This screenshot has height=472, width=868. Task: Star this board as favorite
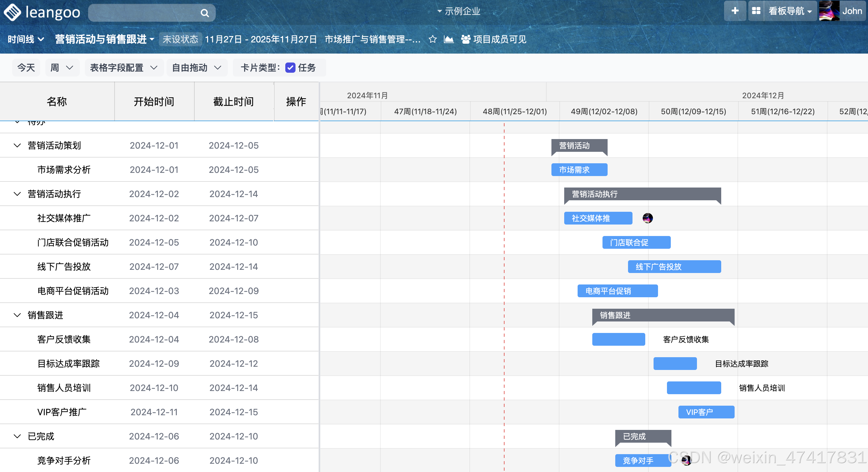click(x=433, y=40)
